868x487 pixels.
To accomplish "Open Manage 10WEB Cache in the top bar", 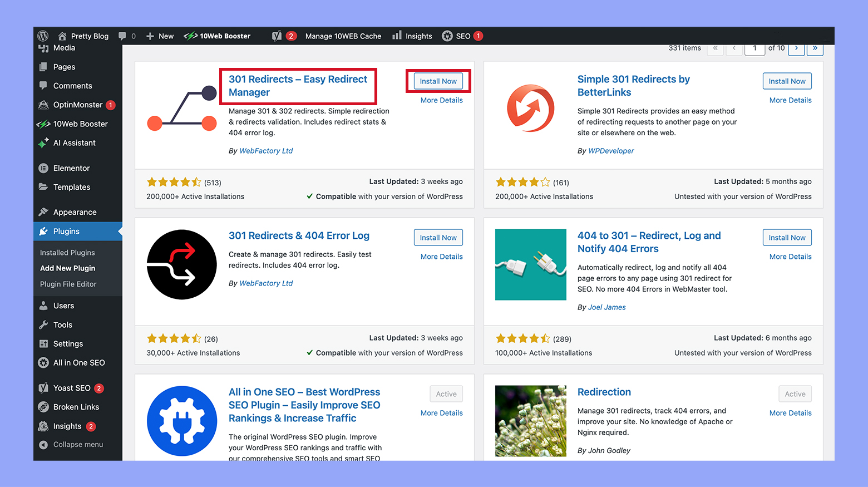I will click(x=343, y=36).
